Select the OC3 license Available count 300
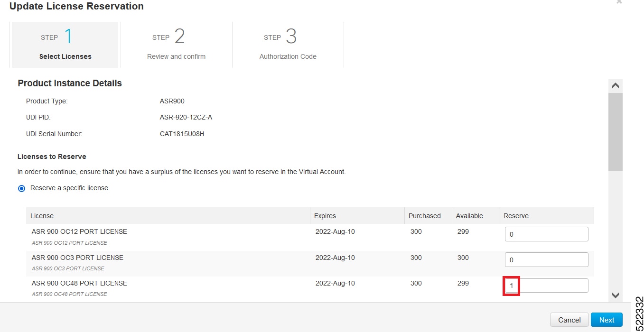644x332 pixels. coord(463,258)
